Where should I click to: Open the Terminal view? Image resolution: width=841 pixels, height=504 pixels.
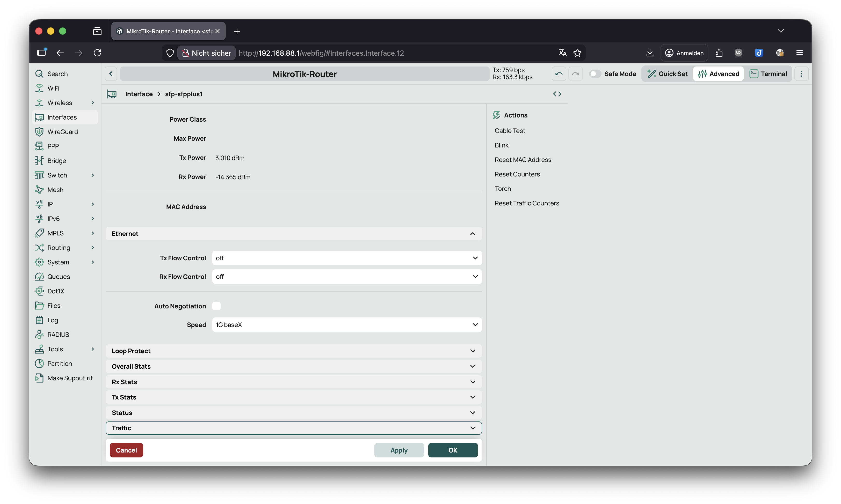point(768,74)
